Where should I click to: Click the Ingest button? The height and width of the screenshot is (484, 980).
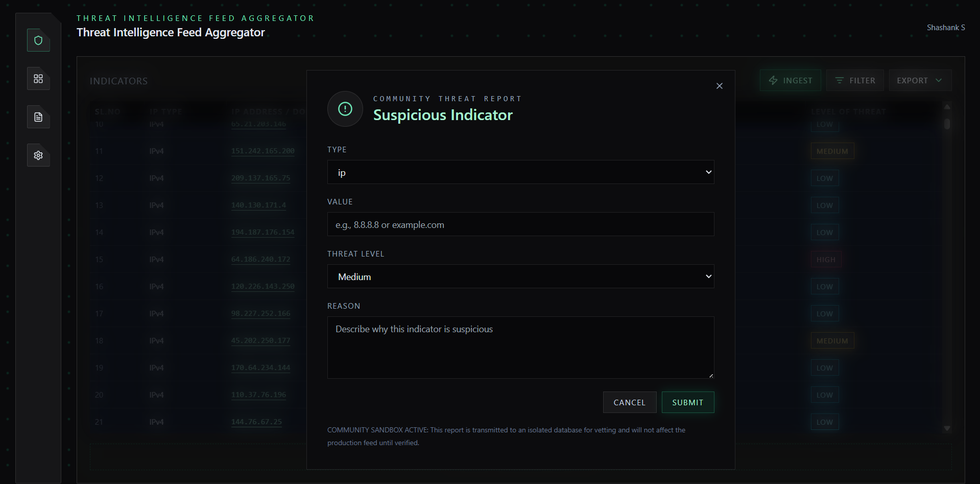tap(791, 80)
